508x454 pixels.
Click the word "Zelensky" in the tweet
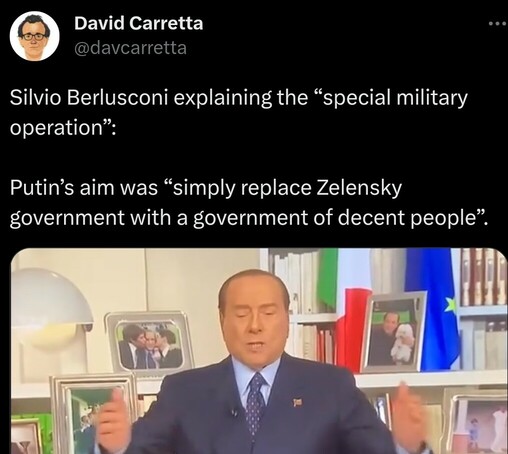pyautogui.click(x=358, y=188)
